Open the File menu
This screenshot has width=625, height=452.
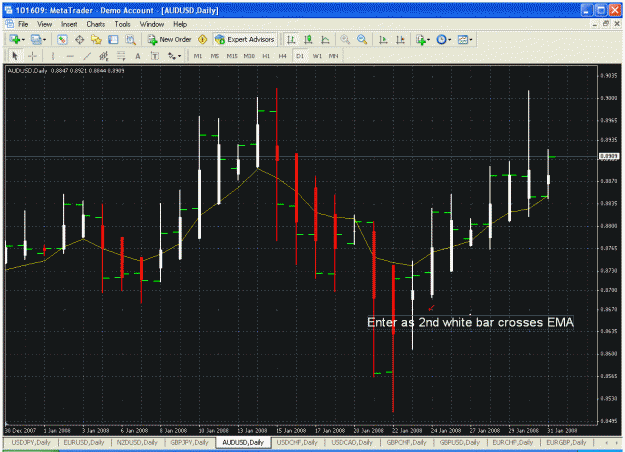point(23,24)
